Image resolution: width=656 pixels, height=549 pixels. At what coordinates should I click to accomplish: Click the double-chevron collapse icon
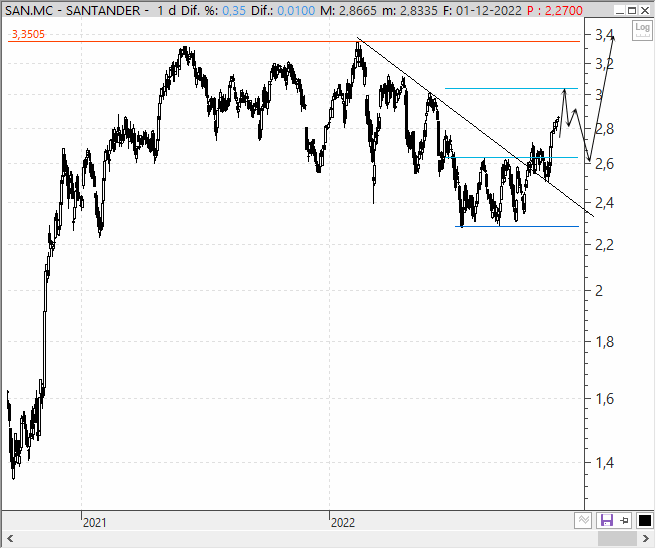tap(584, 520)
